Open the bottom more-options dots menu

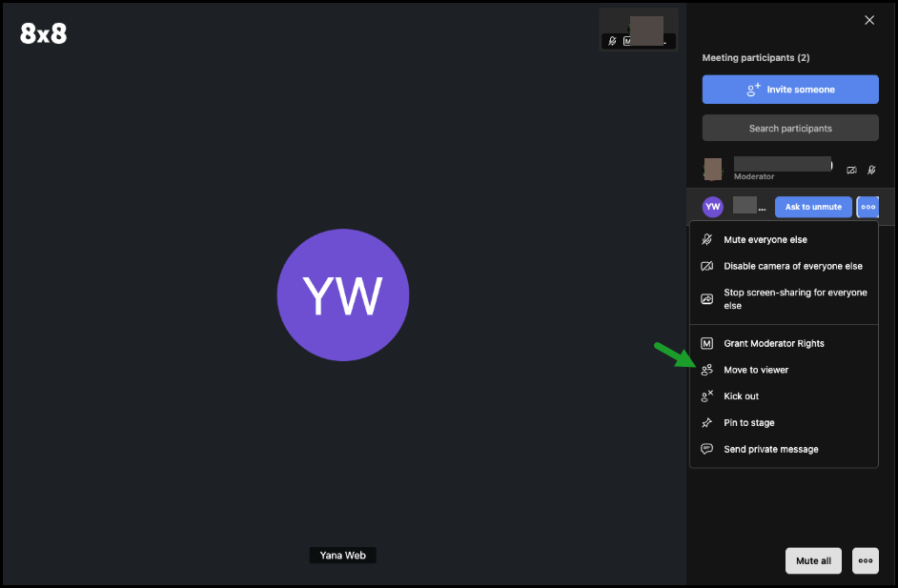tap(866, 561)
